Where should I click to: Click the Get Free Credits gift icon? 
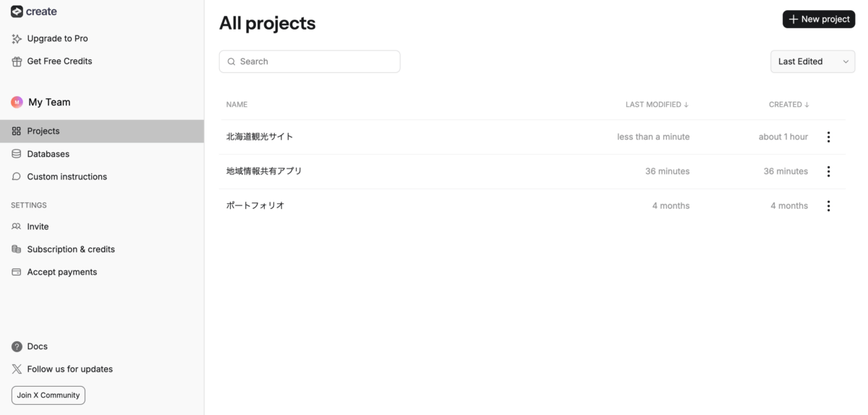(17, 61)
